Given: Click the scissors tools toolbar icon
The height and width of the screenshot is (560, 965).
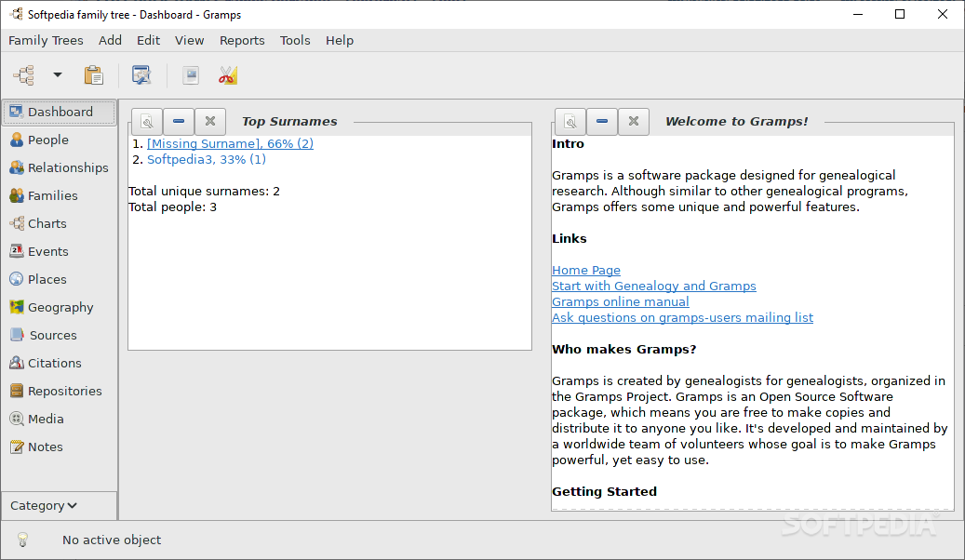Looking at the screenshot, I should pos(228,75).
